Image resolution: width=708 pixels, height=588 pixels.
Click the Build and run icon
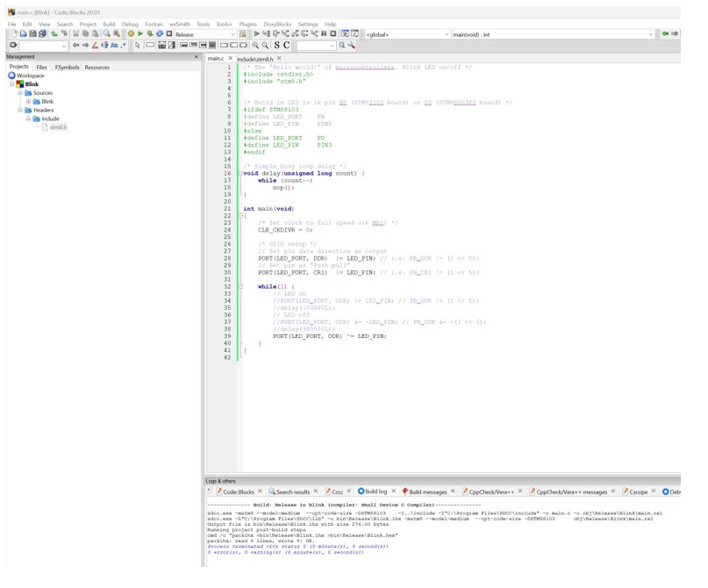tap(150, 34)
